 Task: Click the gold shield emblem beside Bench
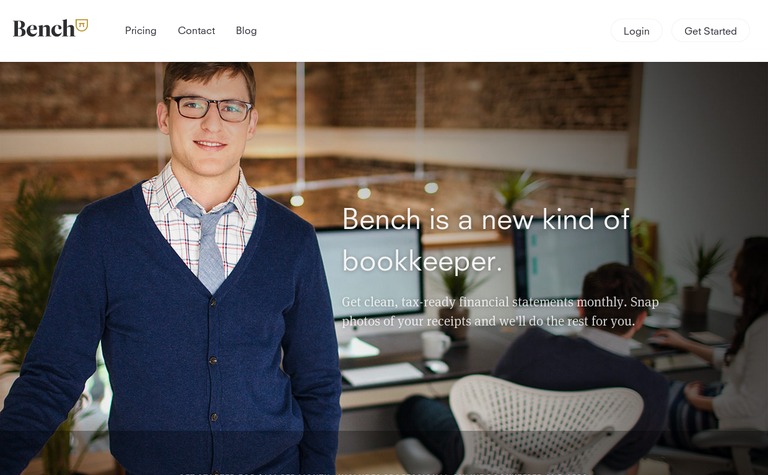point(82,25)
